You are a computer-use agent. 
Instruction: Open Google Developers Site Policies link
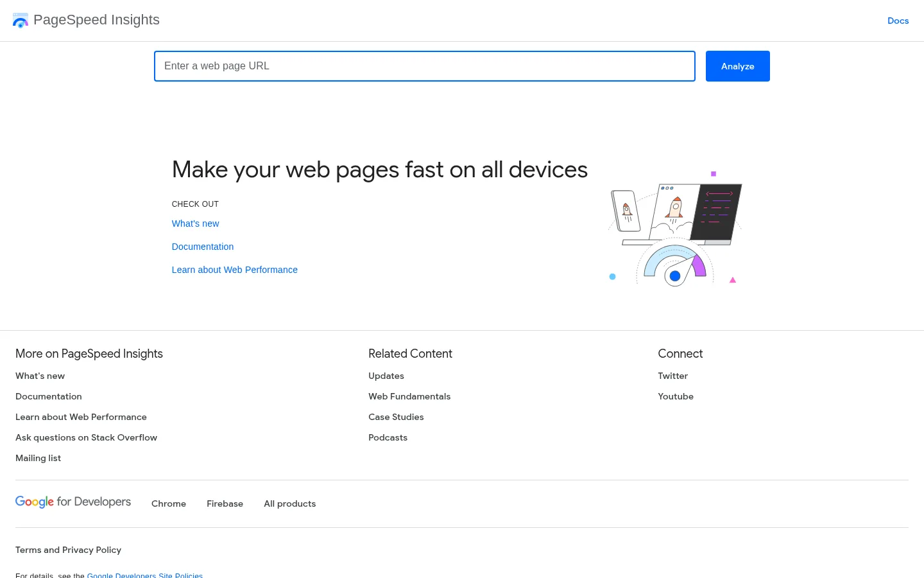coord(145,575)
